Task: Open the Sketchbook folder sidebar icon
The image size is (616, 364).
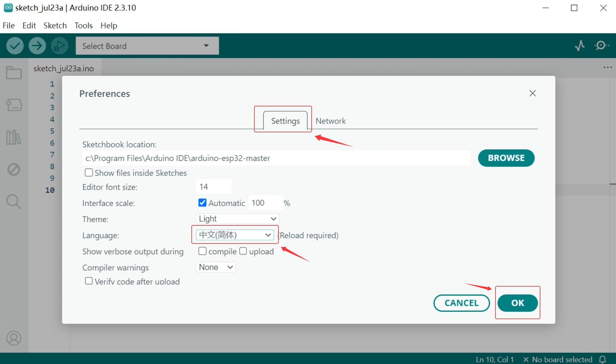Action: pos(14,73)
